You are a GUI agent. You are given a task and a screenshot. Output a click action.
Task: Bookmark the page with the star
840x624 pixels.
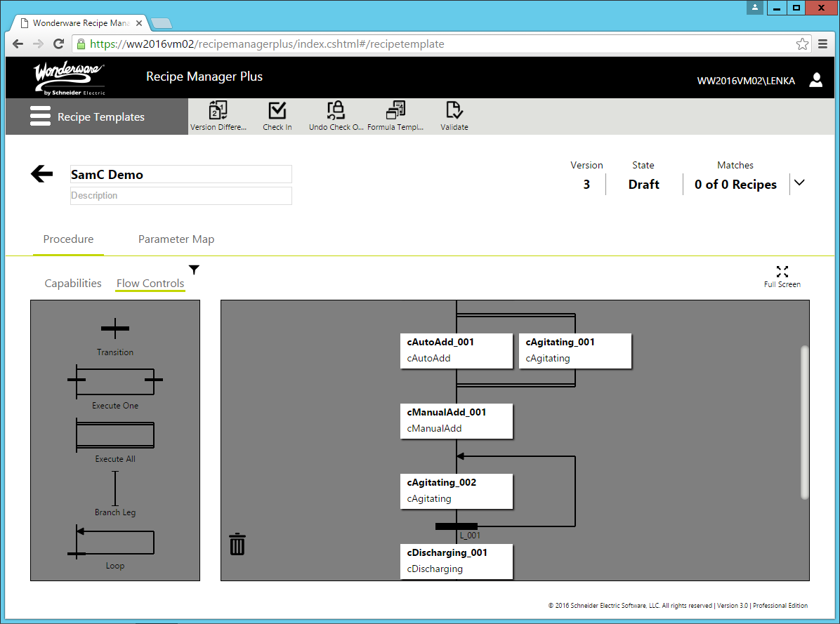(802, 44)
